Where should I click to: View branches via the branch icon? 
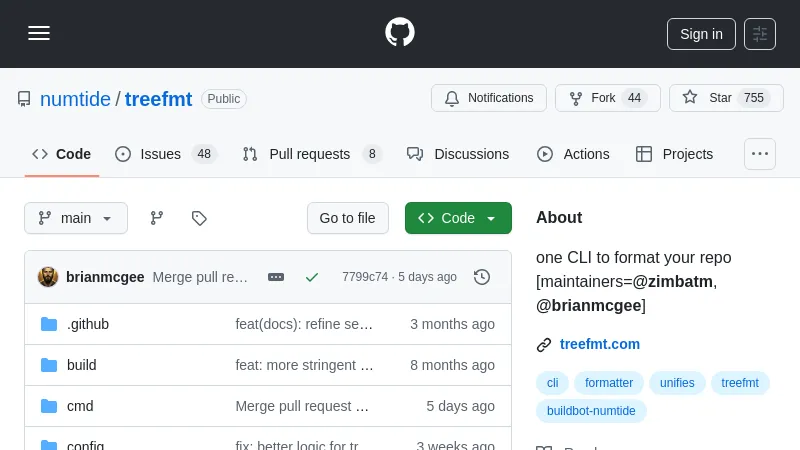click(x=157, y=218)
